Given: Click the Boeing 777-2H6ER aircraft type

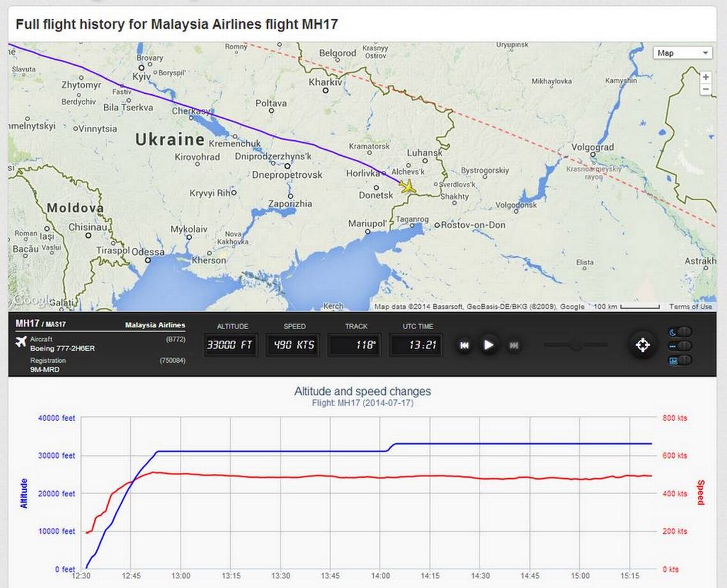Looking at the screenshot, I should tap(62, 348).
